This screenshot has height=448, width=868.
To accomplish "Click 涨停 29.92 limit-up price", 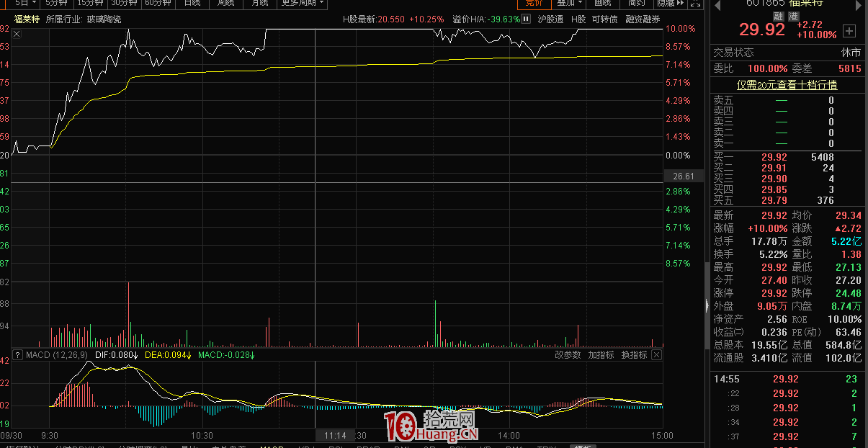I will click(774, 293).
